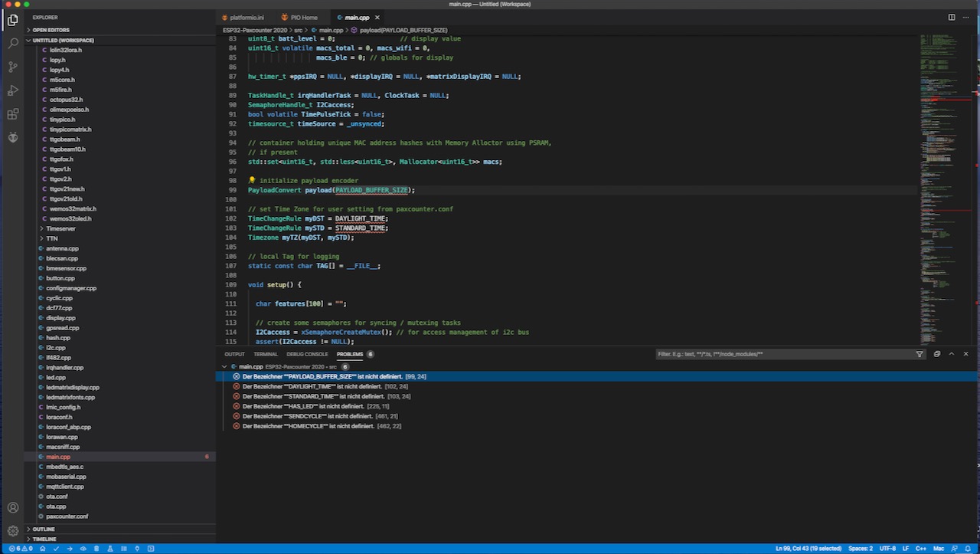Screen dimensions: 980x554
Task: Click the lightbulb quick fix on line 98
Action: pyautogui.click(x=252, y=180)
